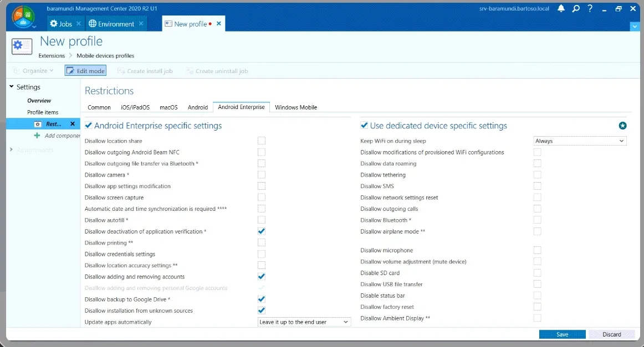644x347 pixels.
Task: Switch to the Windows Mobile tab
Action: [296, 107]
